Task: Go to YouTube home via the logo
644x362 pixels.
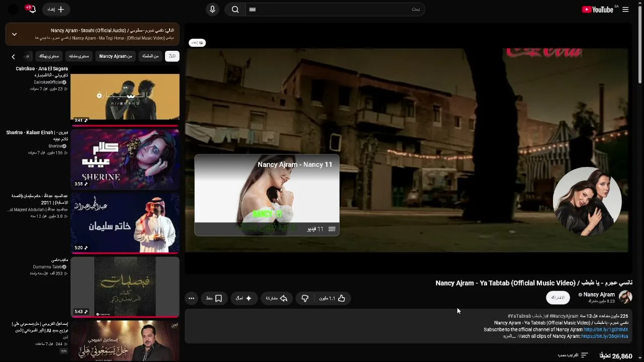Action: pos(597,10)
